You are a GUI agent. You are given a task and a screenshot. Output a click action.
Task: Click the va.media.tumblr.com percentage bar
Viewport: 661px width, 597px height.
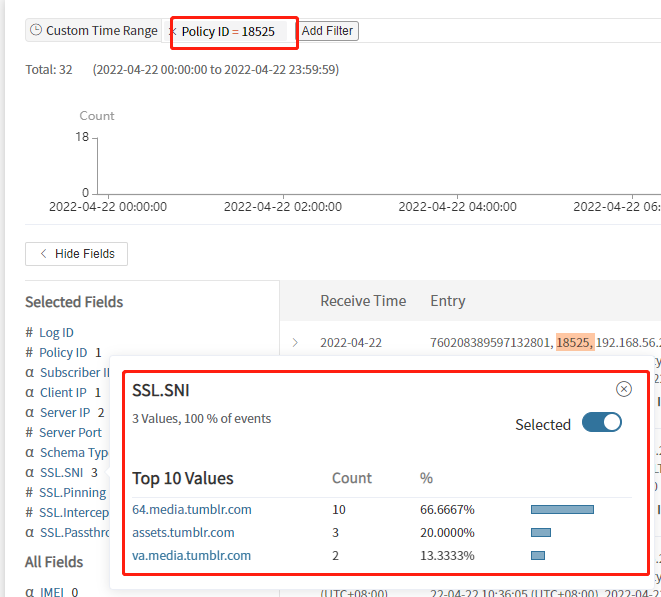[x=538, y=555]
